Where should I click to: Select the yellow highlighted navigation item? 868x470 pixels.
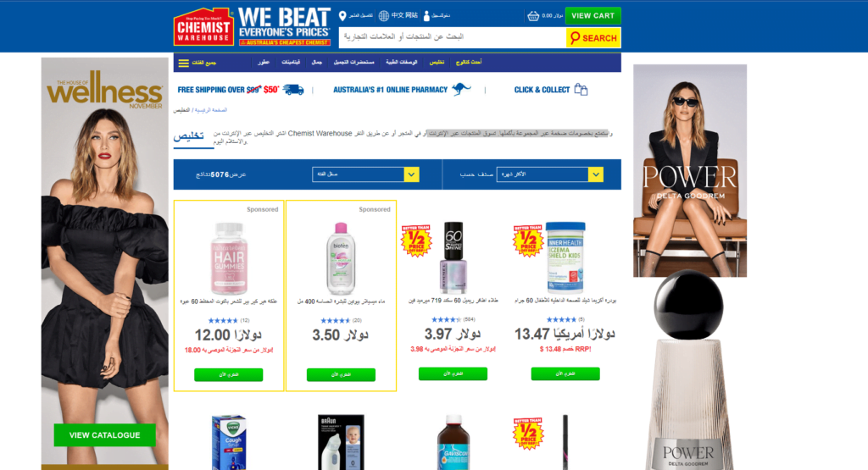[x=437, y=63]
